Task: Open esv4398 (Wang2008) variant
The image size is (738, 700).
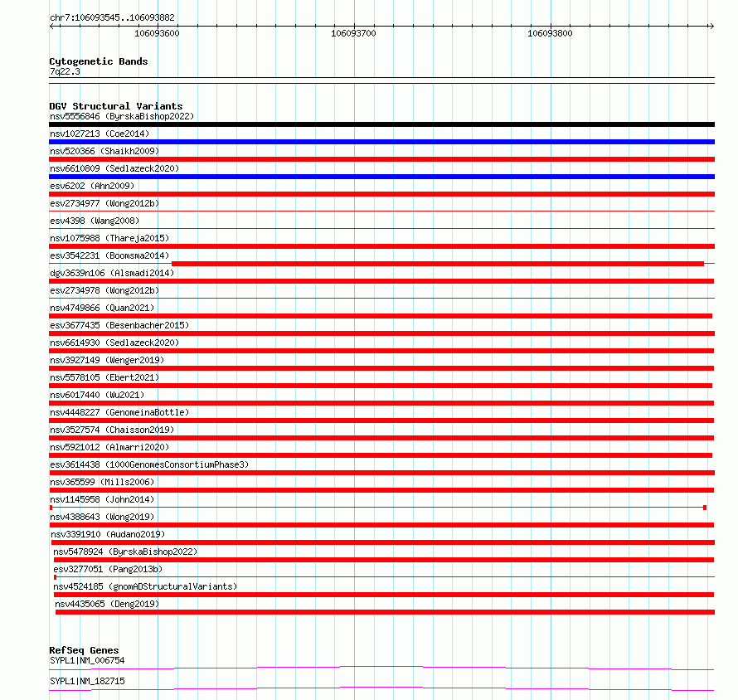Action: tap(95, 221)
